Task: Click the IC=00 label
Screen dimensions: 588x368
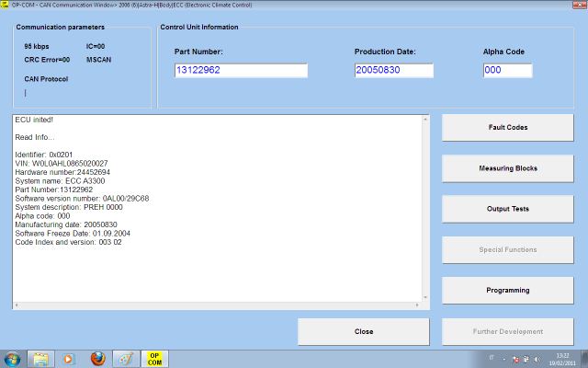Action: tap(96, 47)
